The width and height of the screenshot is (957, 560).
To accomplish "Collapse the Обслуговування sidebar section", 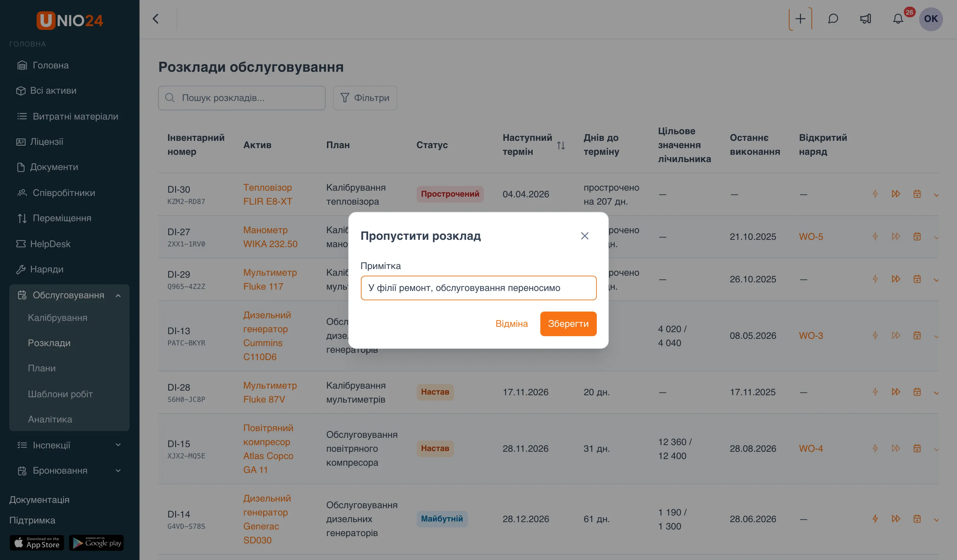I will tap(118, 295).
